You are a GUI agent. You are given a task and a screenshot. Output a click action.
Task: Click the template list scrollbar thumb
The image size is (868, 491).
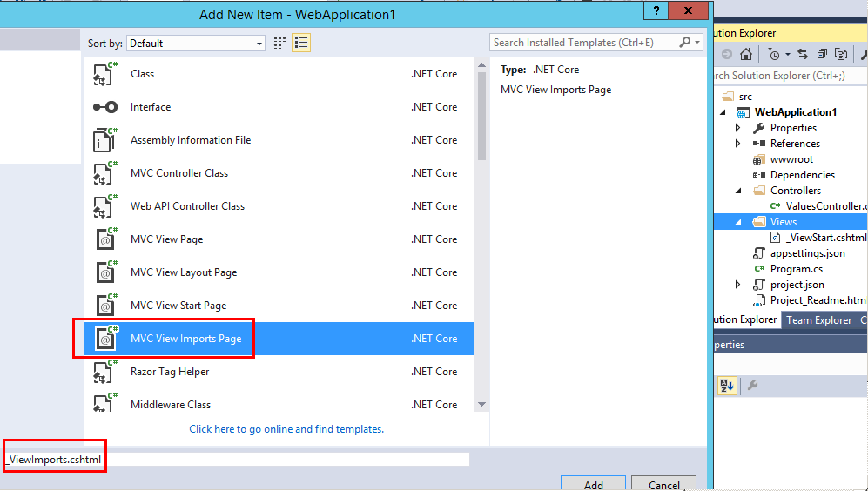click(x=481, y=116)
